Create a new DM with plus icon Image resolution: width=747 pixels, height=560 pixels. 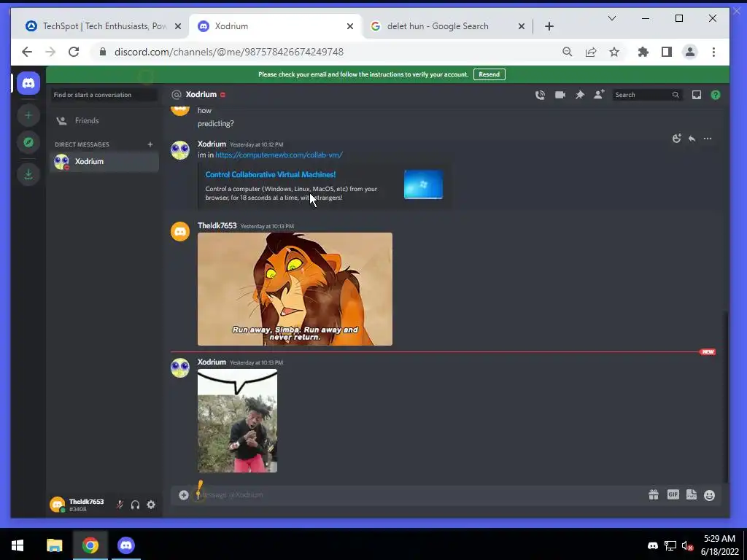point(150,144)
